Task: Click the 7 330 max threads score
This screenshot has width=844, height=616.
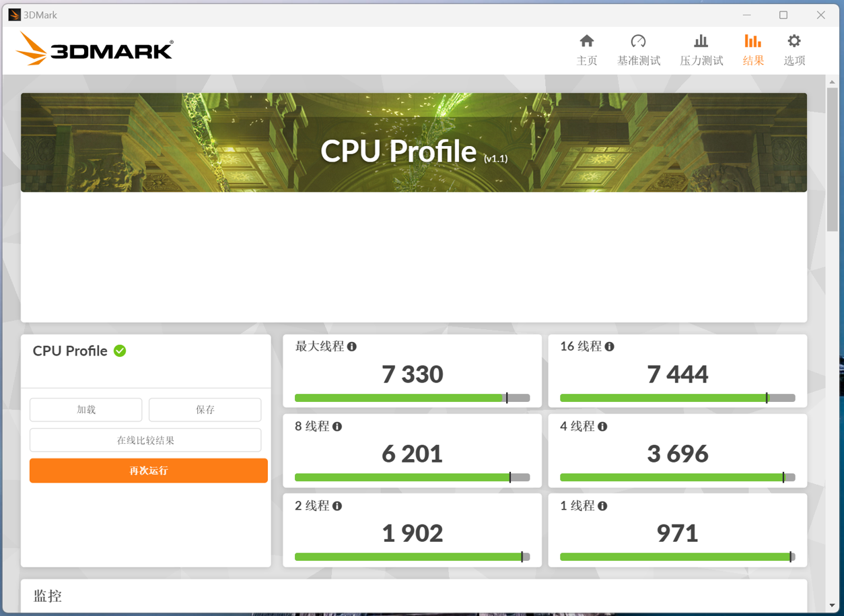Action: point(413,374)
